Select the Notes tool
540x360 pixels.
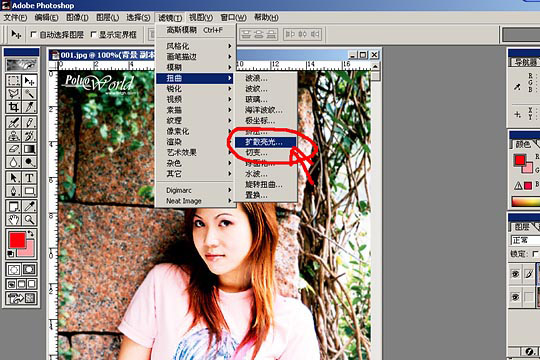pos(13,206)
